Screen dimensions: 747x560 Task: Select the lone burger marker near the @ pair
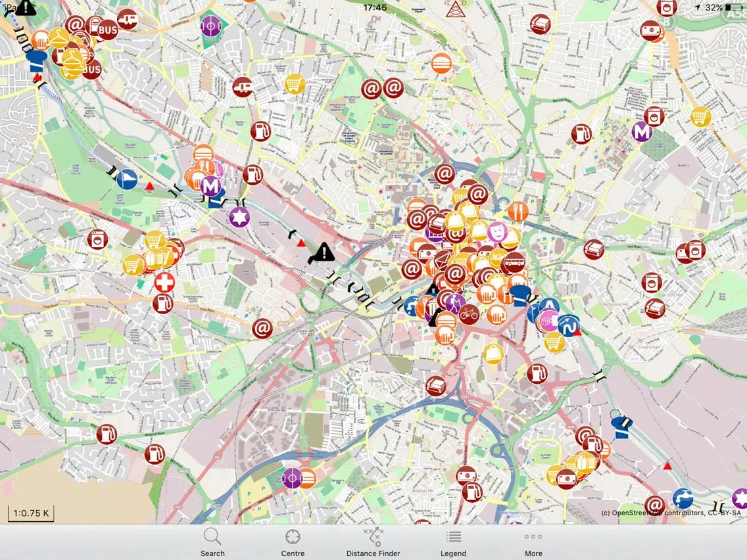coord(441,63)
